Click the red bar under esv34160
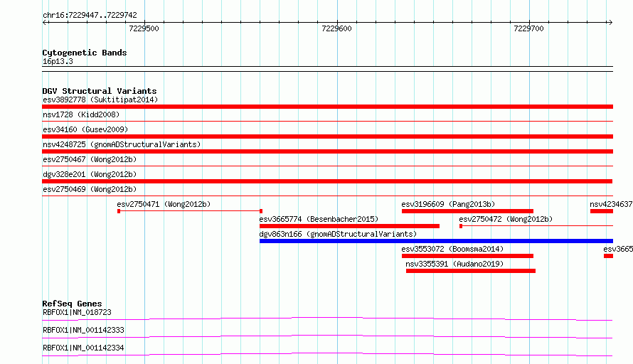This screenshot has width=633, height=364. pyautogui.click(x=327, y=136)
